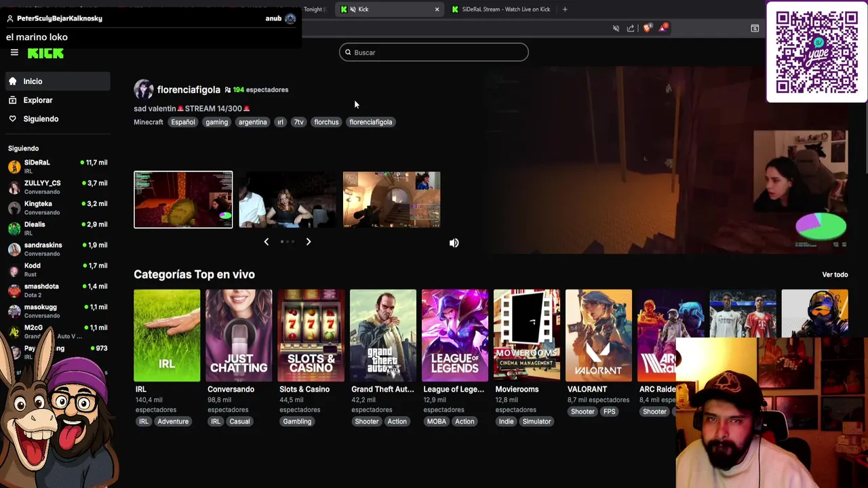Click Kodd's avatar in the following list

click(x=14, y=270)
